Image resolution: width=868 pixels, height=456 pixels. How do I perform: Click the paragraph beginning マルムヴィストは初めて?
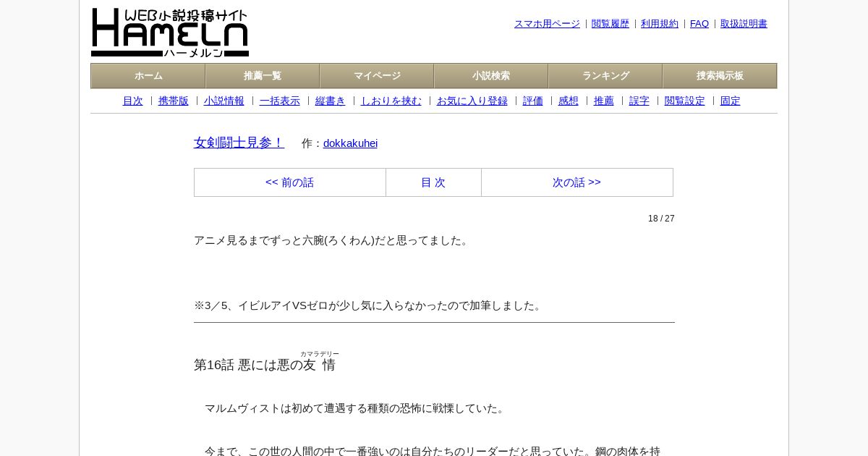[356, 408]
